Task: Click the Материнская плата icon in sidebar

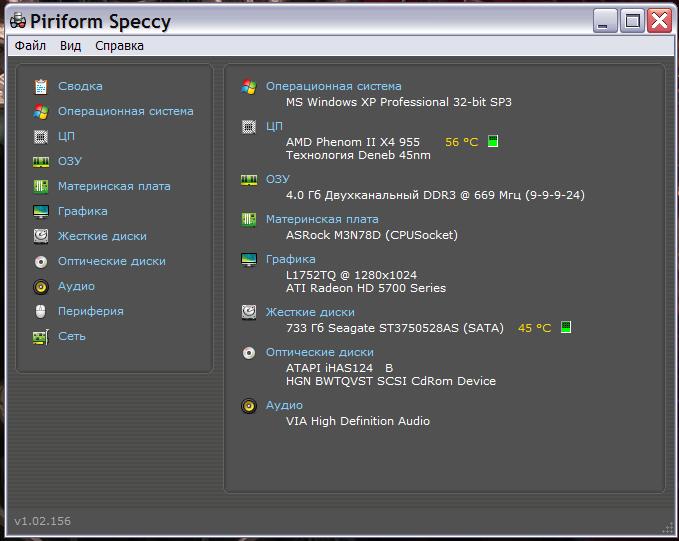Action: coord(41,186)
